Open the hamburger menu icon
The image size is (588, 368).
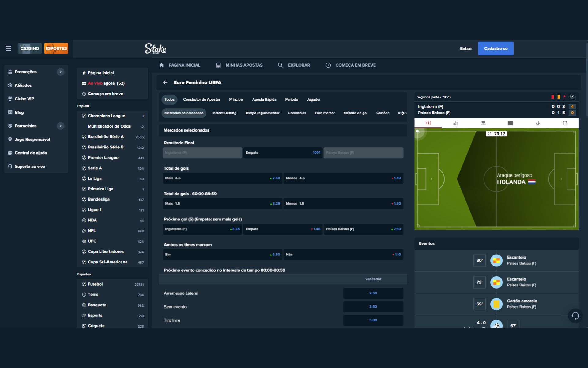tap(9, 48)
